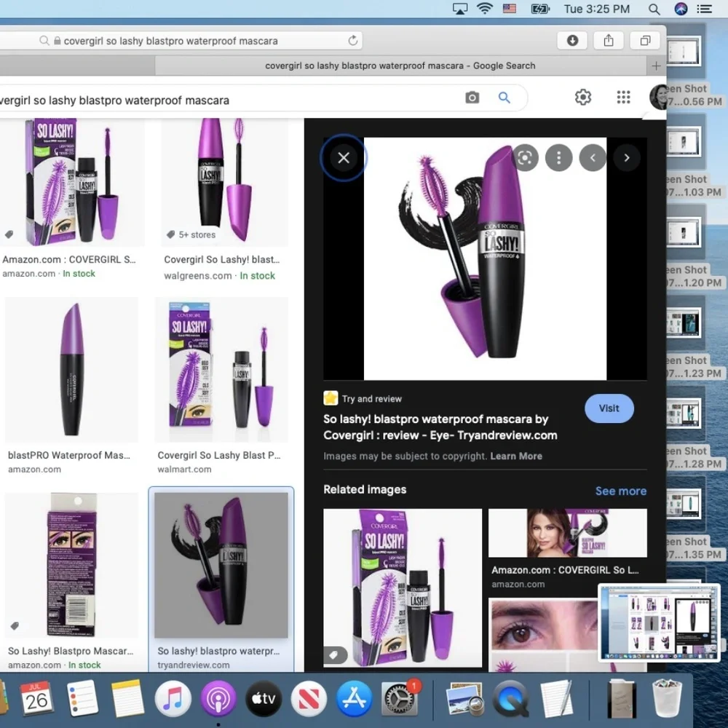Open a new Safari tab
The image size is (728, 728).
coord(656,66)
